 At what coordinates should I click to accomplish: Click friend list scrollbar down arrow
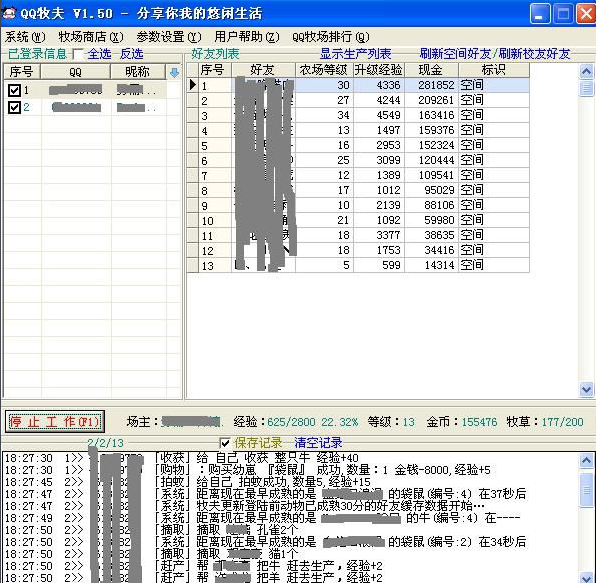click(586, 389)
